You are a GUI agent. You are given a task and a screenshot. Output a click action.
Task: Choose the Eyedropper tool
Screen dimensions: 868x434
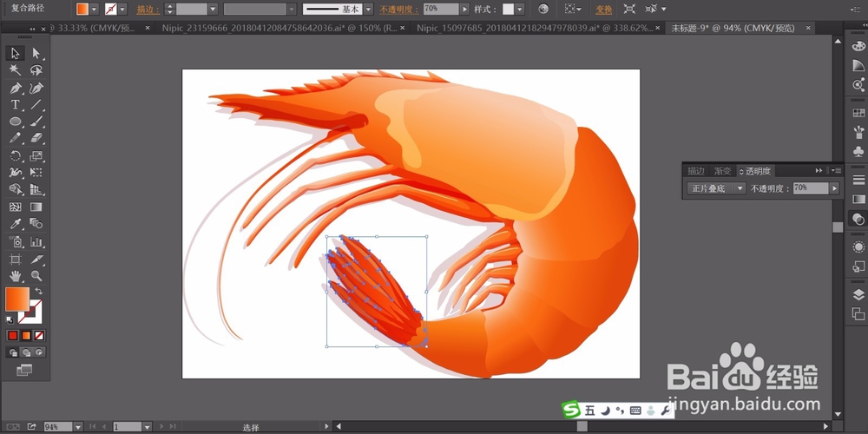15,224
